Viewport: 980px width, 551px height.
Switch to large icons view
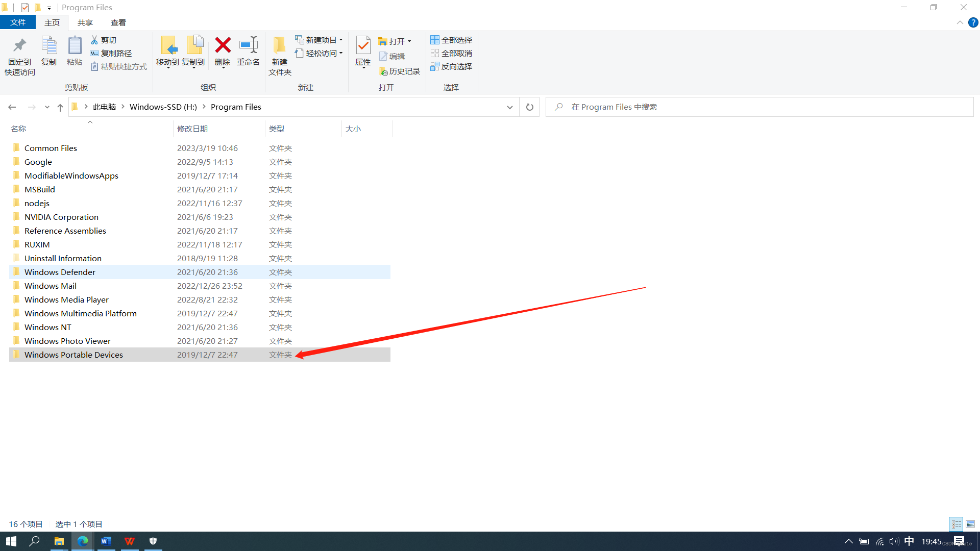point(970,524)
